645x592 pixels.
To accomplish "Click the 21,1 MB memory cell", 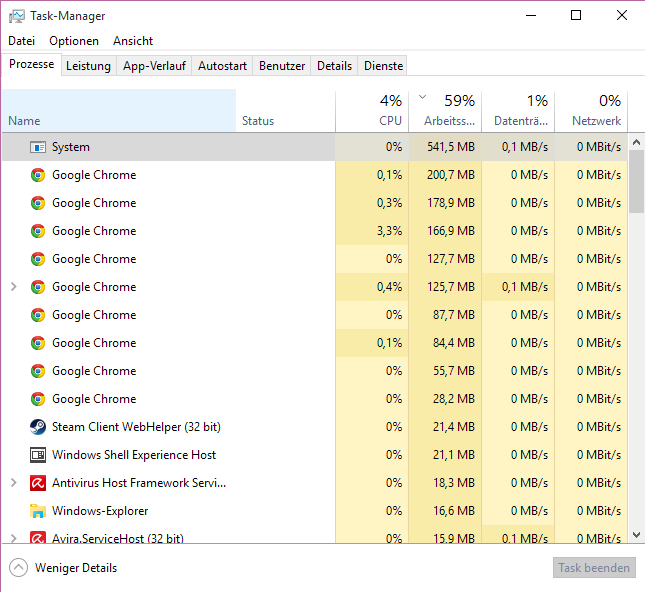I will [445, 455].
